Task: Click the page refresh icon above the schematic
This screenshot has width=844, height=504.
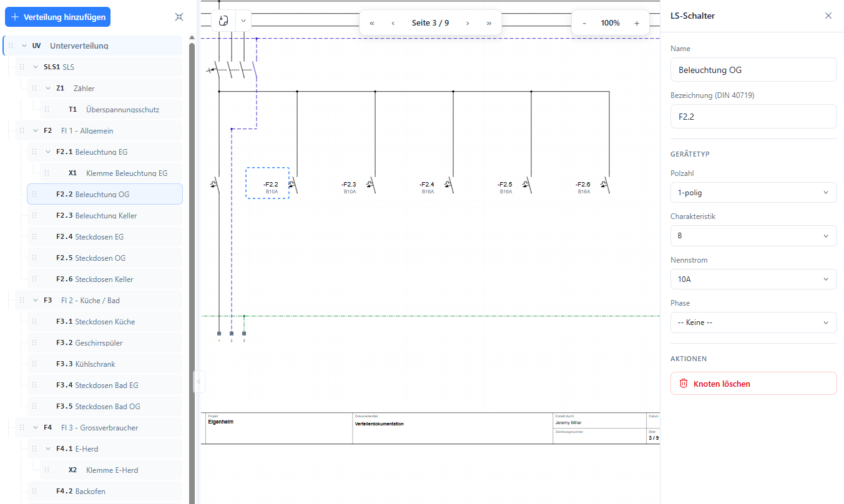Action: pyautogui.click(x=223, y=20)
